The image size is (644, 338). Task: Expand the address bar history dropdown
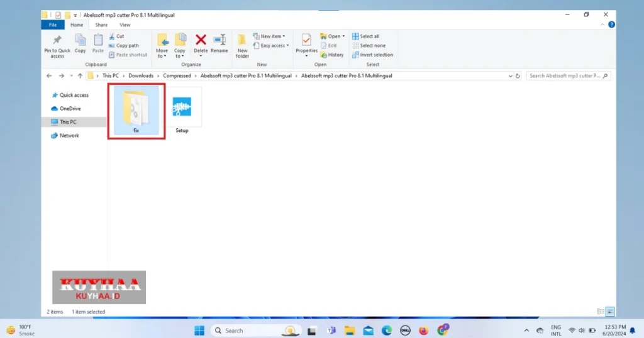point(510,76)
